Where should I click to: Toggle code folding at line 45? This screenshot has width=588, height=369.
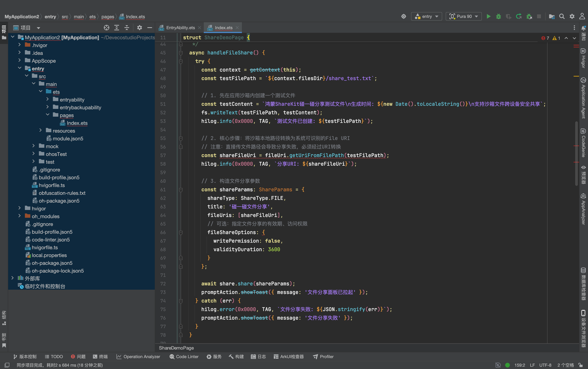pyautogui.click(x=181, y=53)
